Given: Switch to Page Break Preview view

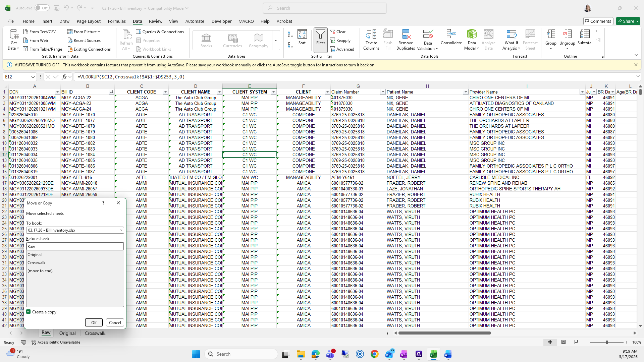Looking at the screenshot, I should [577, 342].
